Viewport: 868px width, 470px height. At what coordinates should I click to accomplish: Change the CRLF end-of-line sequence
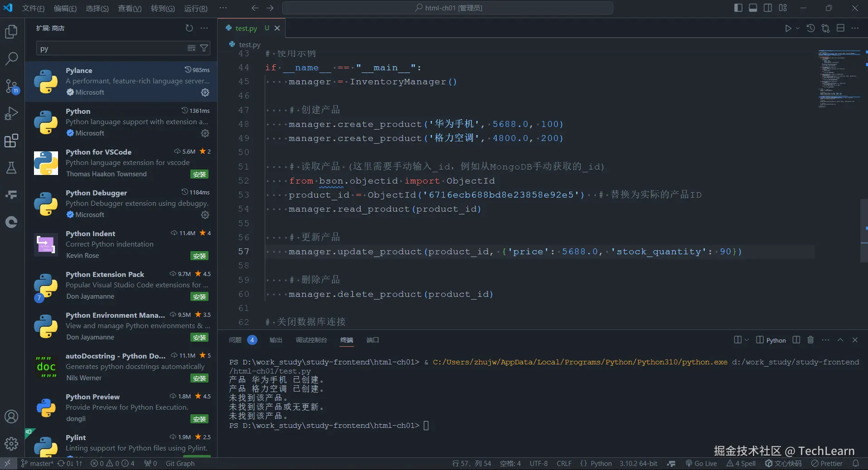(564, 463)
